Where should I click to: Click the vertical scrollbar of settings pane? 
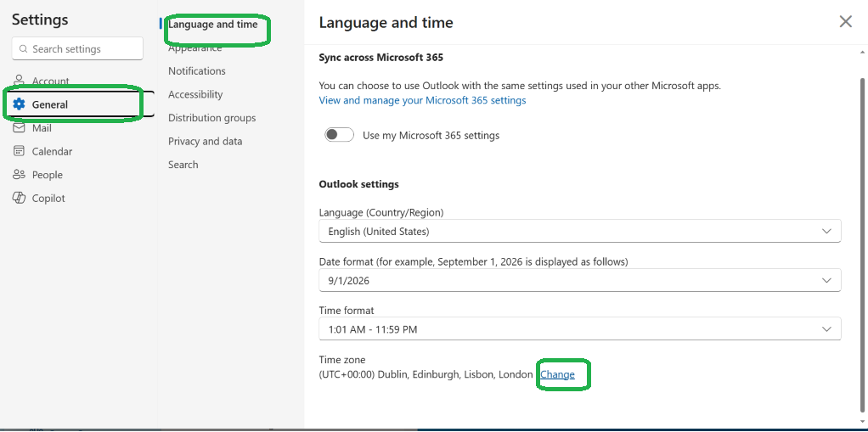(862, 244)
